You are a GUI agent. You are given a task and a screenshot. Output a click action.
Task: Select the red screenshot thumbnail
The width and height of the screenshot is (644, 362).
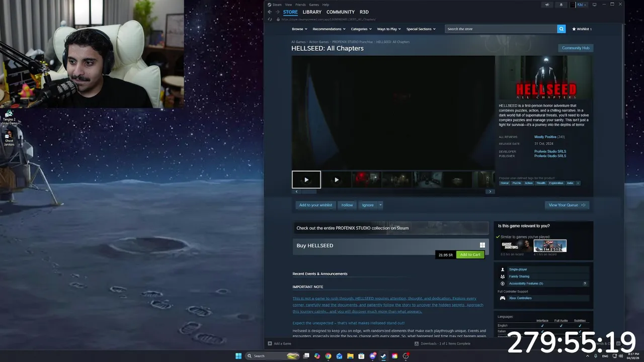[367, 179]
